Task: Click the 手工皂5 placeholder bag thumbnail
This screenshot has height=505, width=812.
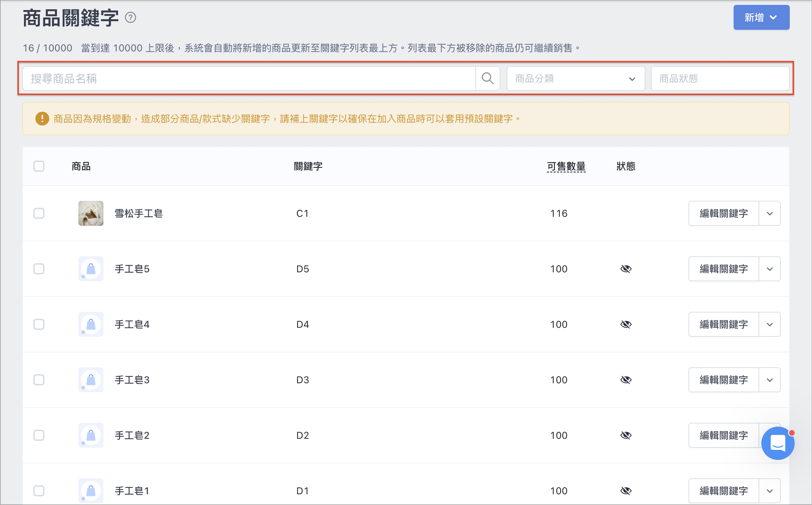Action: click(91, 269)
